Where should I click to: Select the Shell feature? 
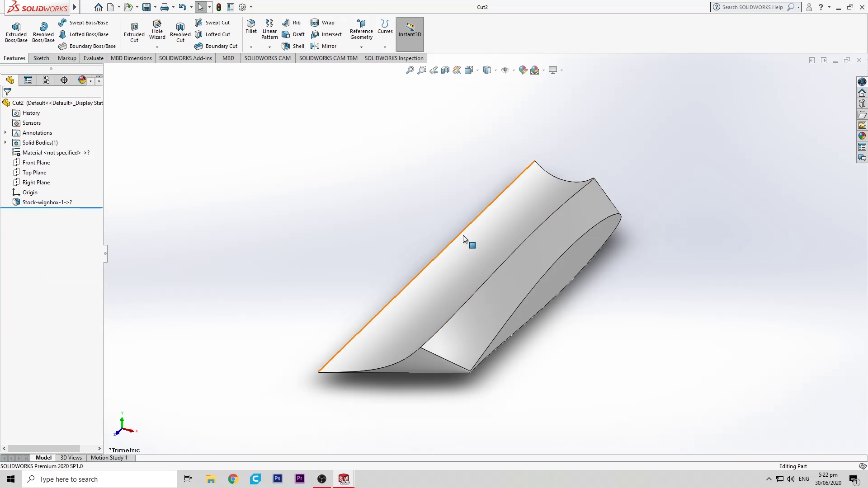click(293, 46)
